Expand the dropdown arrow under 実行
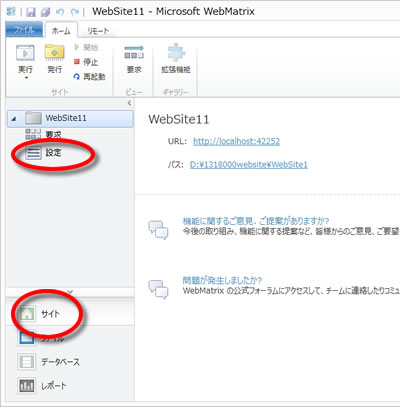 [26, 78]
